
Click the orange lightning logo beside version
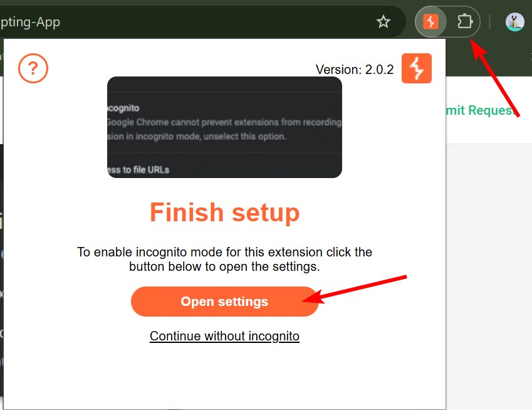(416, 68)
